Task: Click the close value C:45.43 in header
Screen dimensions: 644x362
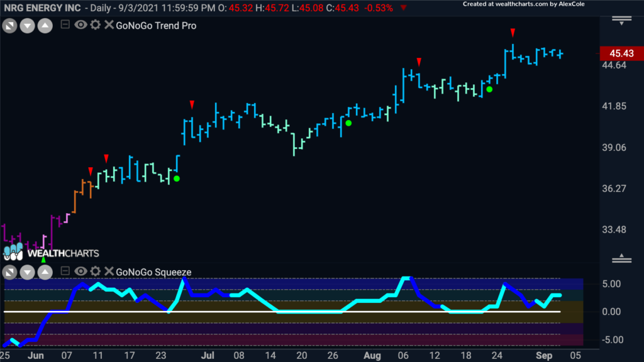Action: (x=343, y=8)
